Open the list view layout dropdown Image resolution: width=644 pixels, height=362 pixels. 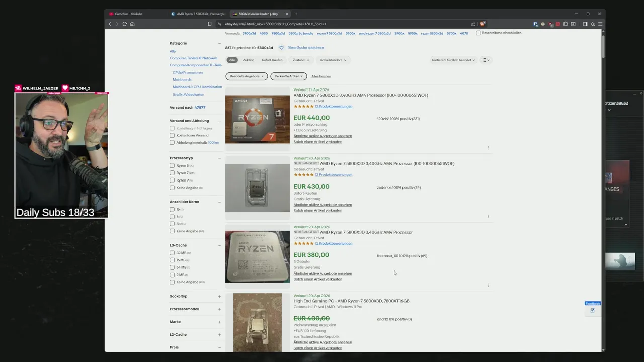[x=486, y=60]
